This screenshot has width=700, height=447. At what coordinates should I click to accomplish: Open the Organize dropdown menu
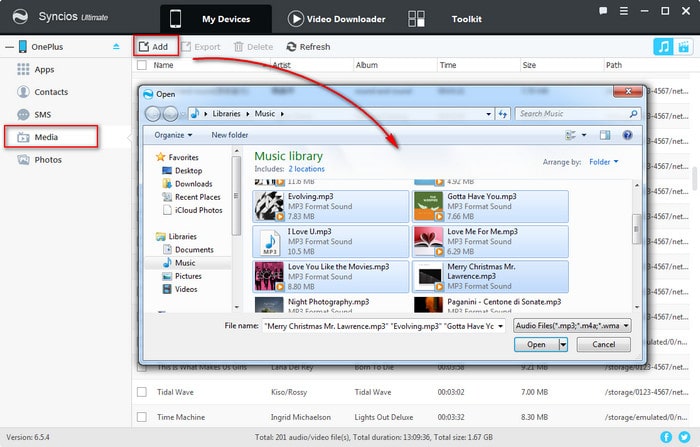pyautogui.click(x=173, y=135)
